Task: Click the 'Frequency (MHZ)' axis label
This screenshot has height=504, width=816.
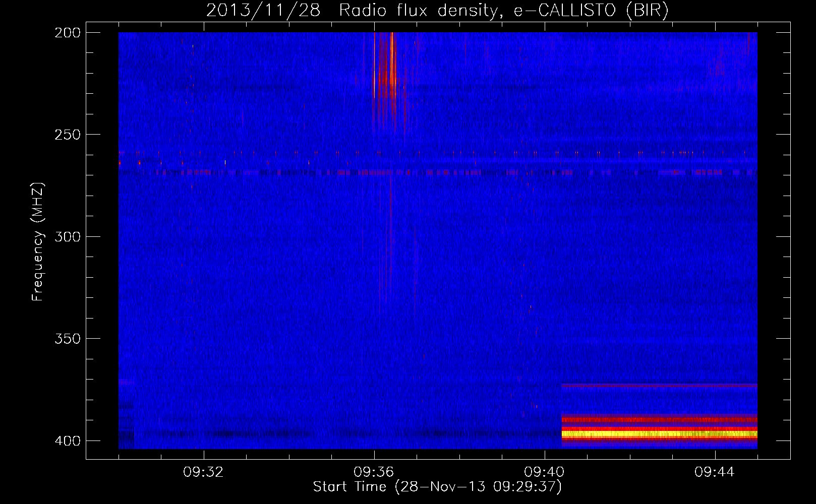Action: click(x=38, y=241)
